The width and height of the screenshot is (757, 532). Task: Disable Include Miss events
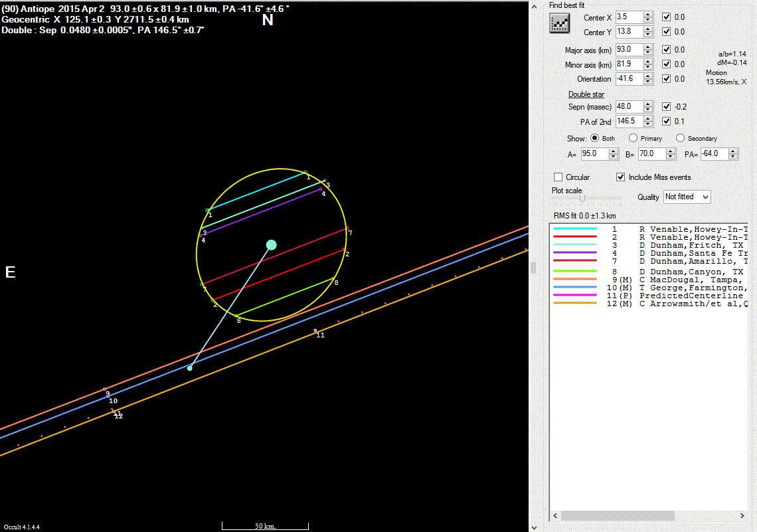(x=621, y=177)
